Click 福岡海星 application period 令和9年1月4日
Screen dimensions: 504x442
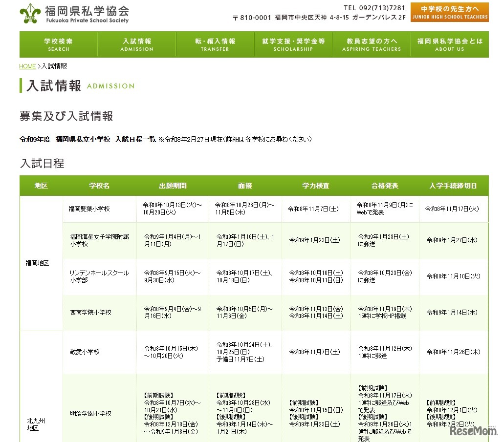(173, 240)
